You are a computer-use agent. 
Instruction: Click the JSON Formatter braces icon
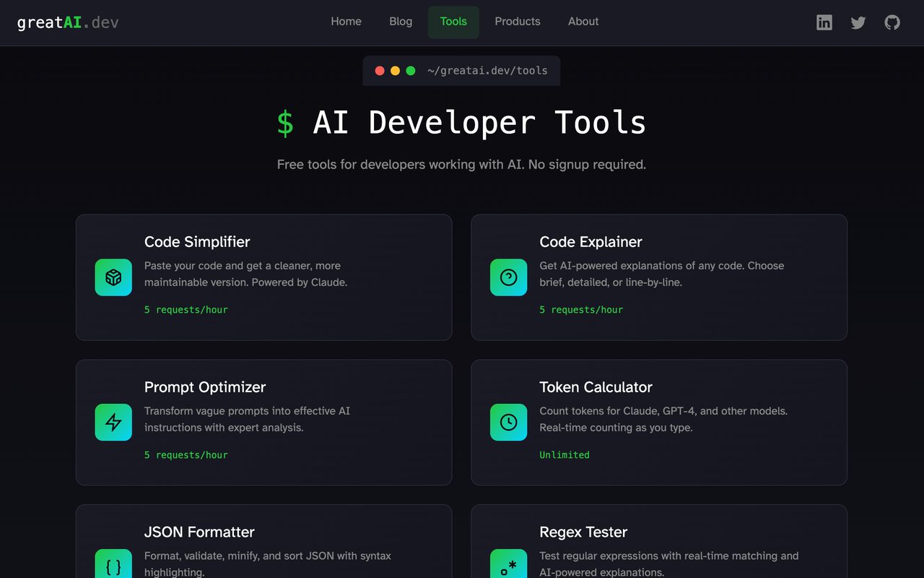point(113,564)
